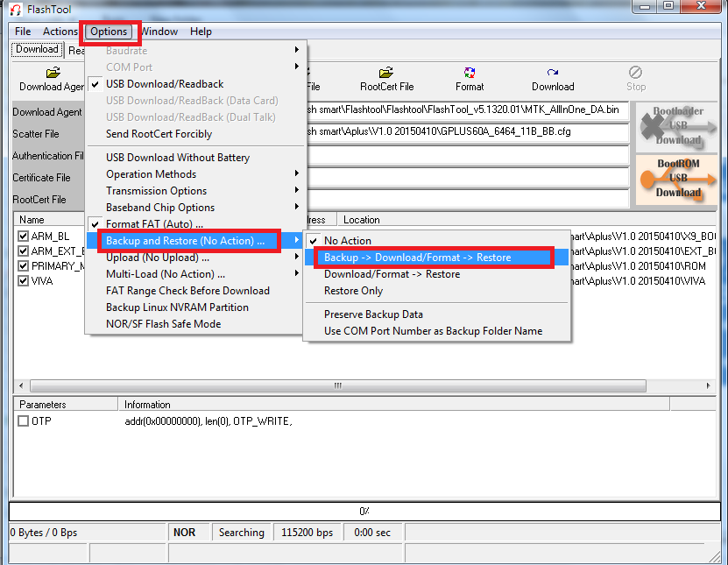Expand Multi-Load (No Action) submenu arrow
Viewport: 728px width, 565px height.
click(297, 273)
